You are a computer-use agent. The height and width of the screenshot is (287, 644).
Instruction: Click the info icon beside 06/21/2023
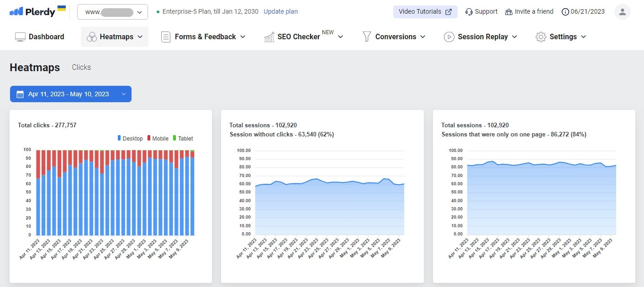[x=565, y=12]
